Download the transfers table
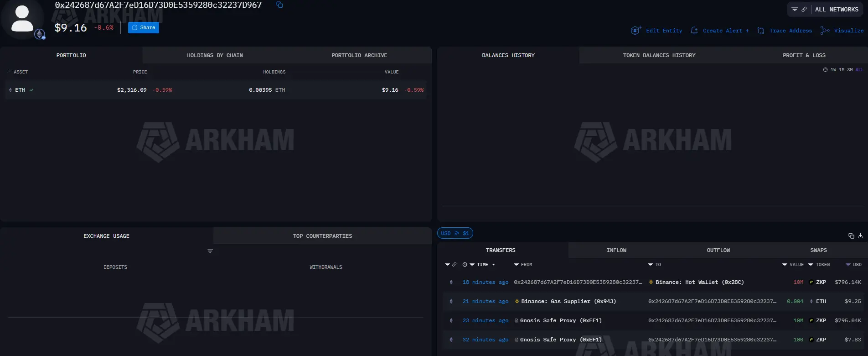This screenshot has width=868, height=356. pos(860,236)
